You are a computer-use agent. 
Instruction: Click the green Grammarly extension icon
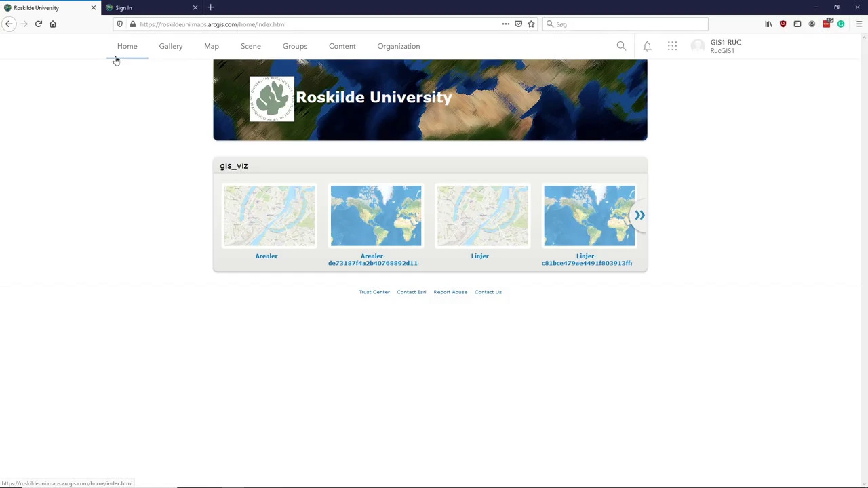(x=841, y=24)
